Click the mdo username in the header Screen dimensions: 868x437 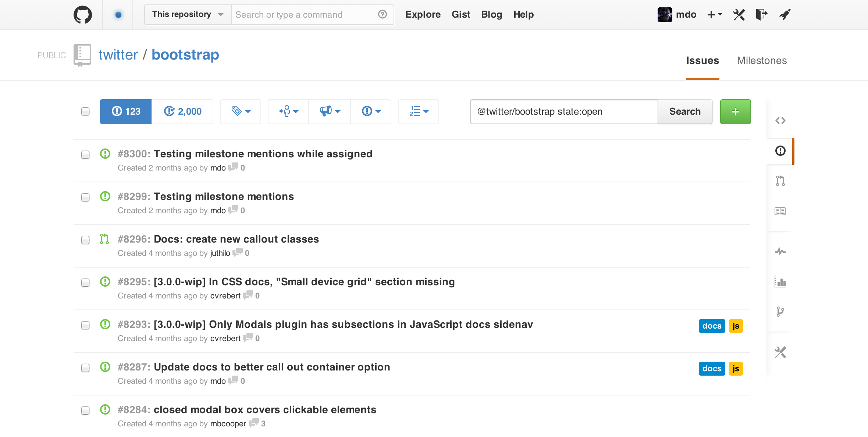tap(686, 15)
